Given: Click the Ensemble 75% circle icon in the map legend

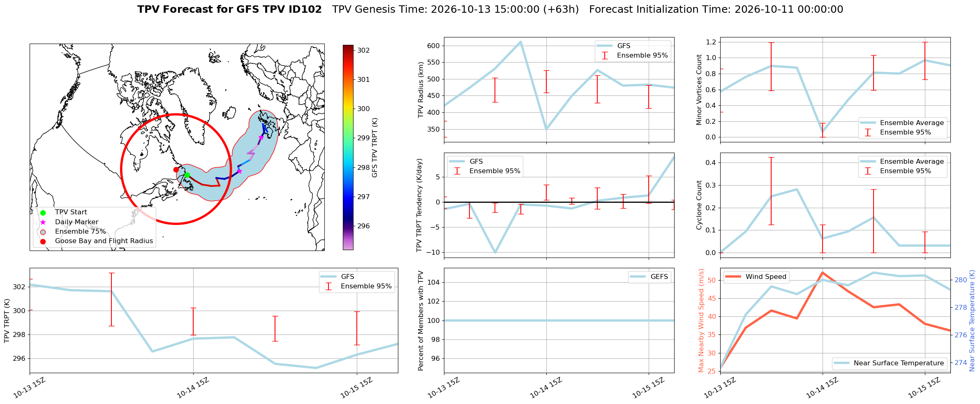Looking at the screenshot, I should (43, 232).
